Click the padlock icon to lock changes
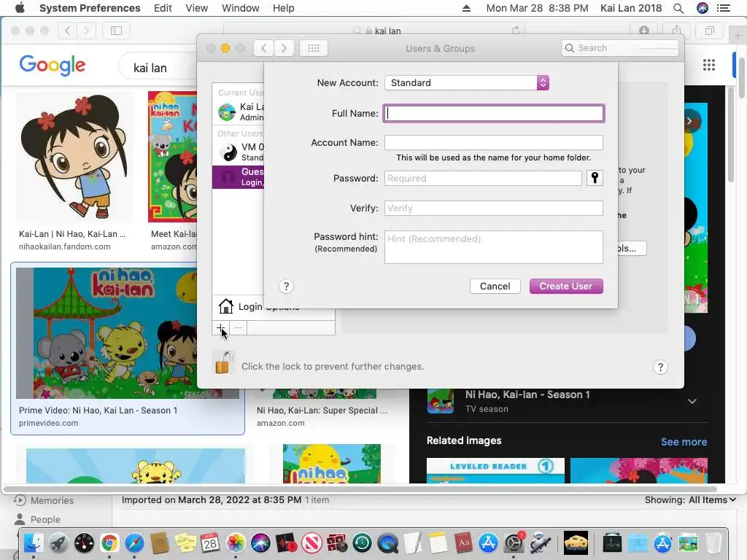This screenshot has width=747, height=560. [x=223, y=363]
